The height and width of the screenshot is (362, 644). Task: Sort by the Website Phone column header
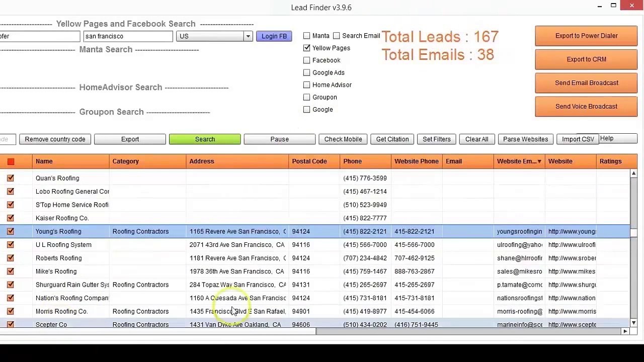417,161
